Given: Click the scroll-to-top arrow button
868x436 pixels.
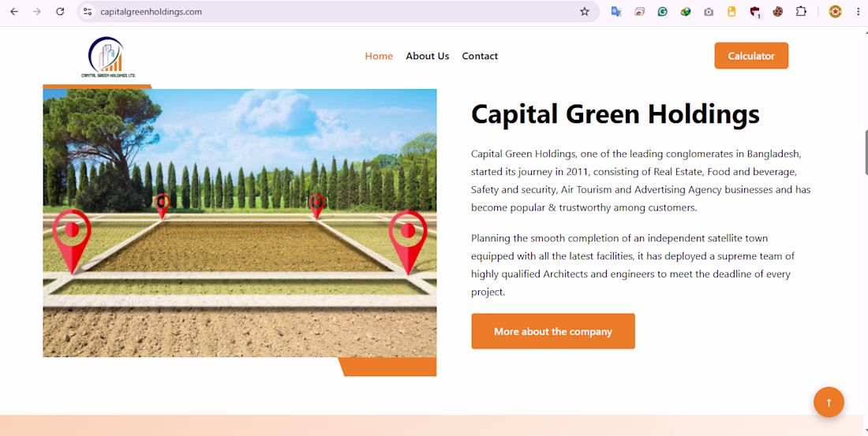Looking at the screenshot, I should coord(829,402).
